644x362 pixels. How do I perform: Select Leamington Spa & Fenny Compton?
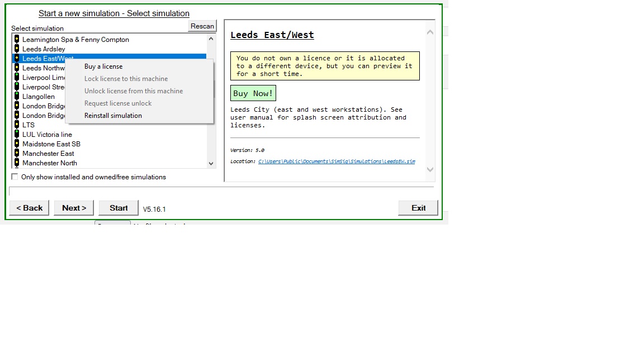pyautogui.click(x=75, y=40)
